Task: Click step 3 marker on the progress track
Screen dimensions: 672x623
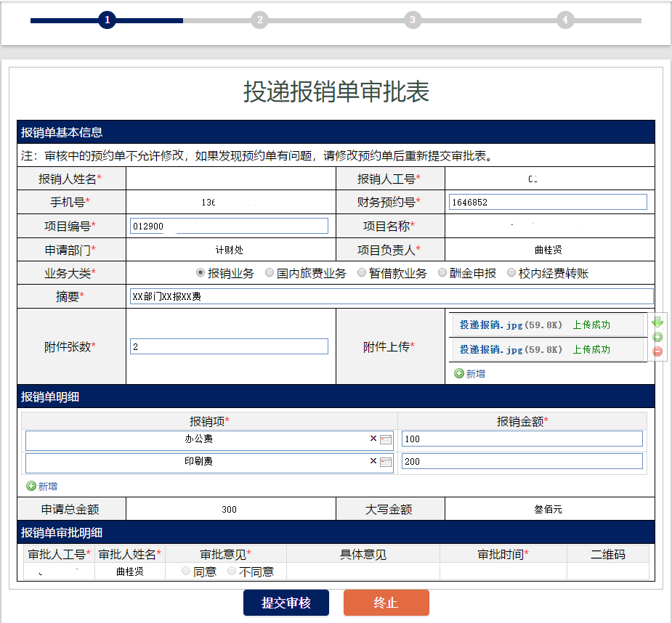Action: (x=413, y=20)
